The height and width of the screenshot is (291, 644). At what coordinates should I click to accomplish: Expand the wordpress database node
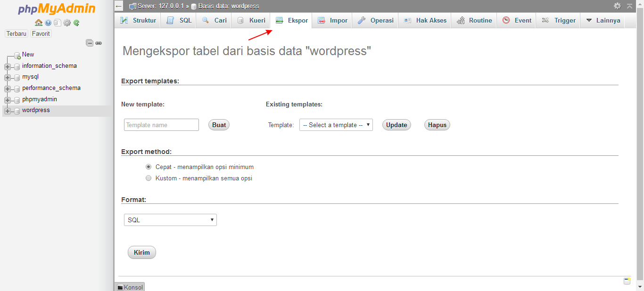click(x=7, y=110)
